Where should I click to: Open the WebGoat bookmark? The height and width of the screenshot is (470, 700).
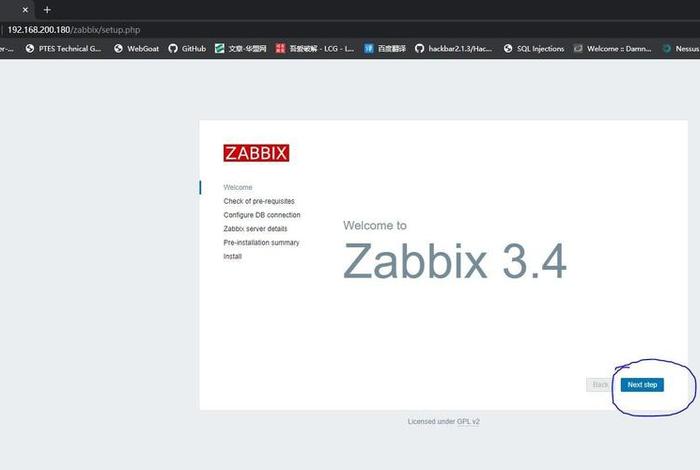click(x=137, y=49)
